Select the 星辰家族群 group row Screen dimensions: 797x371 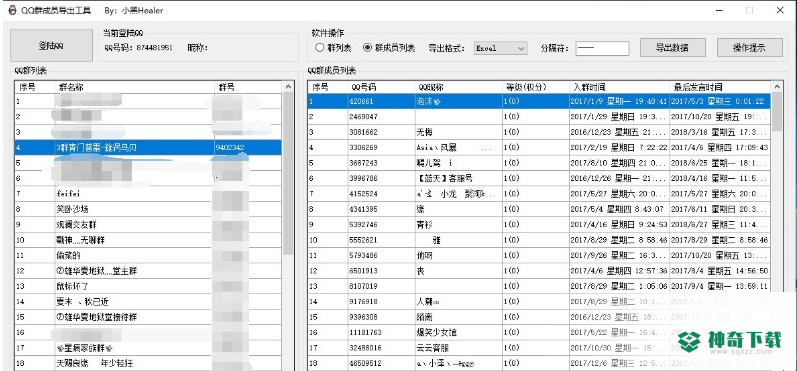click(x=147, y=348)
